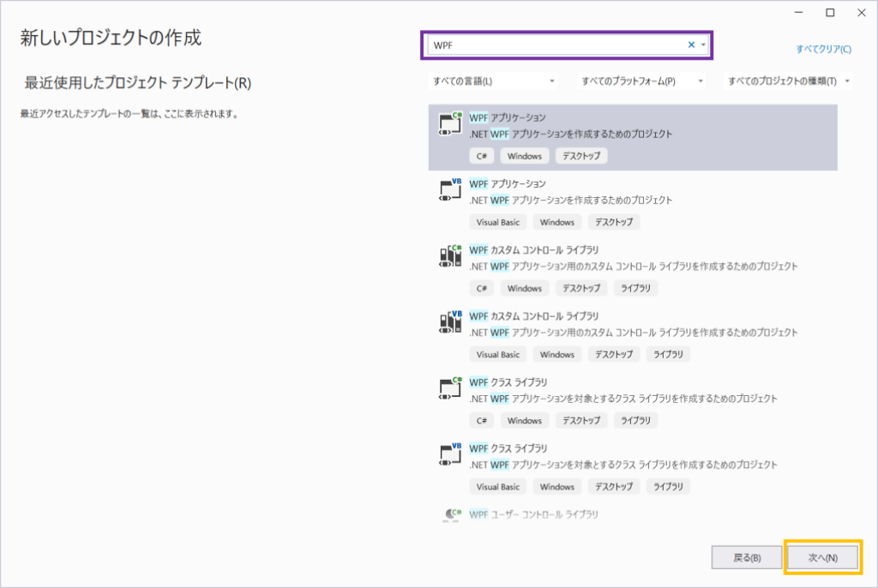Click the 次へ(N) button

(822, 558)
